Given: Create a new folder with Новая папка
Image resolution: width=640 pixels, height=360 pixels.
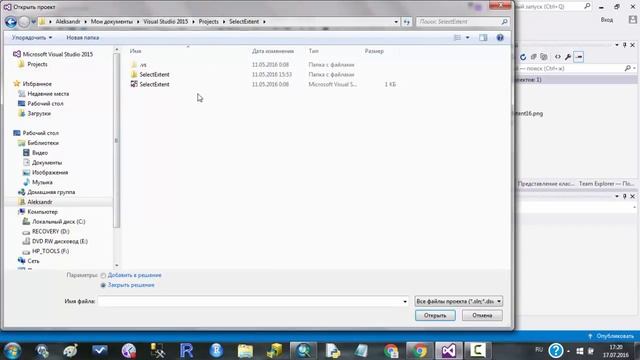Looking at the screenshot, I should [82, 38].
